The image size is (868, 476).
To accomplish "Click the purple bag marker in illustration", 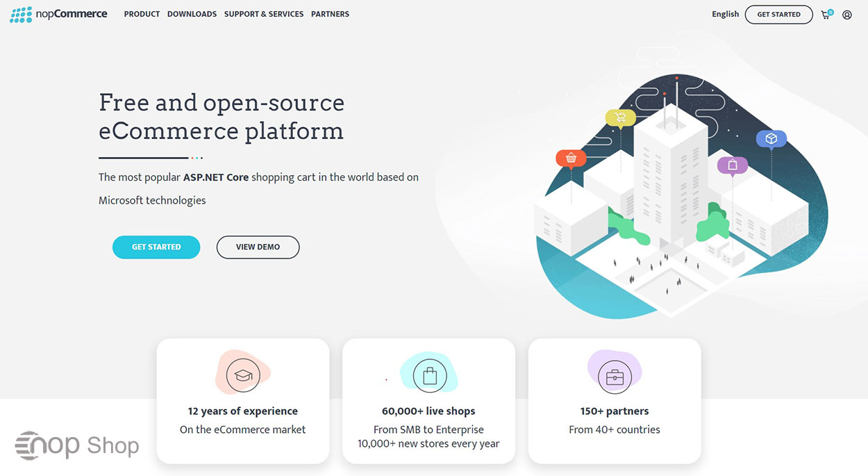I will (x=733, y=165).
